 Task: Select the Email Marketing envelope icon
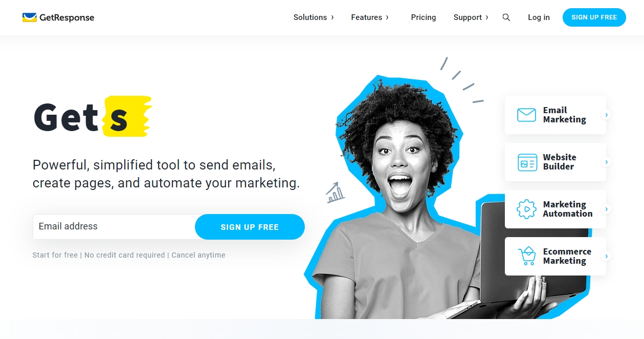[526, 115]
